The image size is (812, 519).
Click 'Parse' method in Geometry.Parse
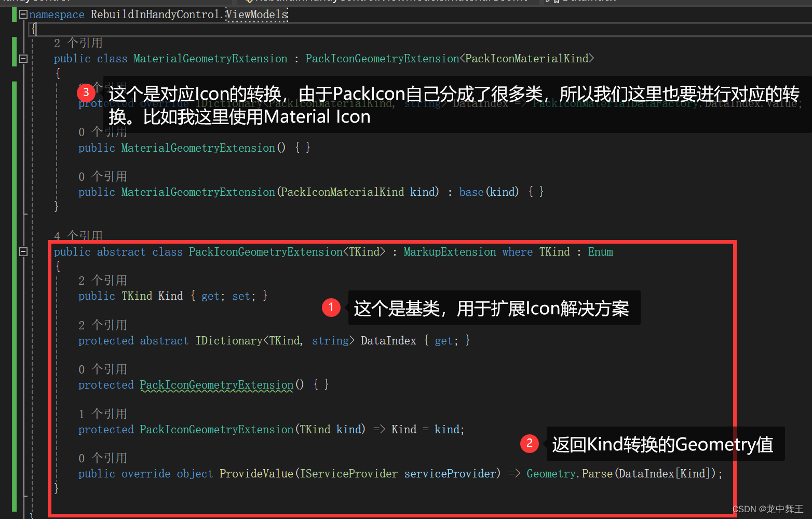tap(597, 474)
